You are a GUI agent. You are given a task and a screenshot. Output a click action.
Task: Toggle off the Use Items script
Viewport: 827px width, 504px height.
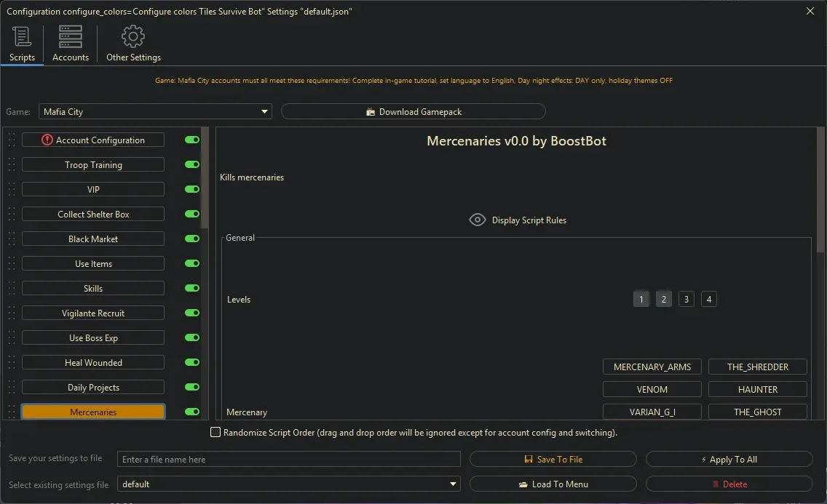(x=192, y=263)
